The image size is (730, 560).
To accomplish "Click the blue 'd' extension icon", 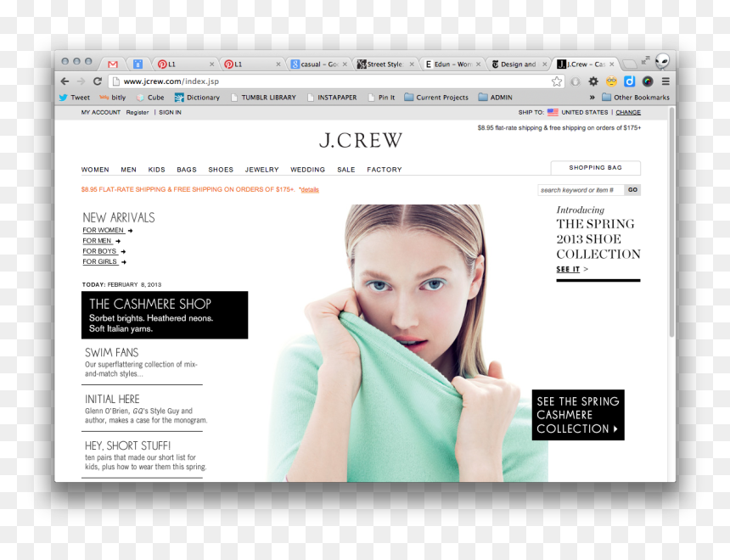I will 630,81.
